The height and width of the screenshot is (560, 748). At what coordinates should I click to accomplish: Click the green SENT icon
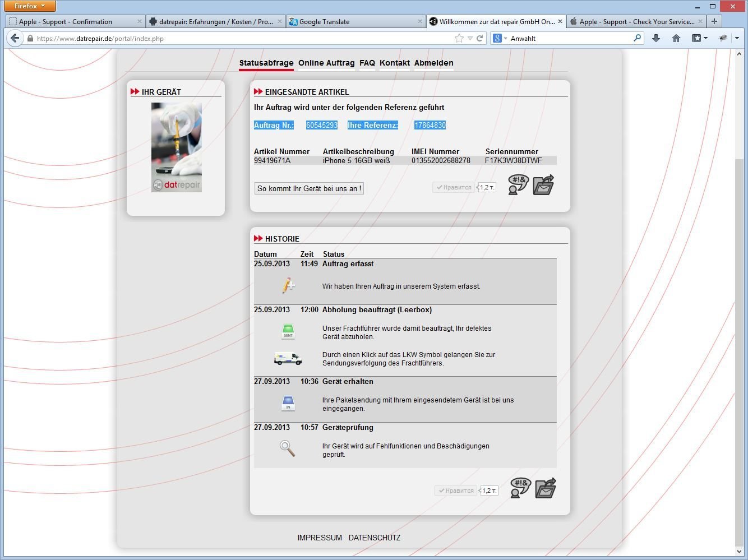click(x=288, y=331)
